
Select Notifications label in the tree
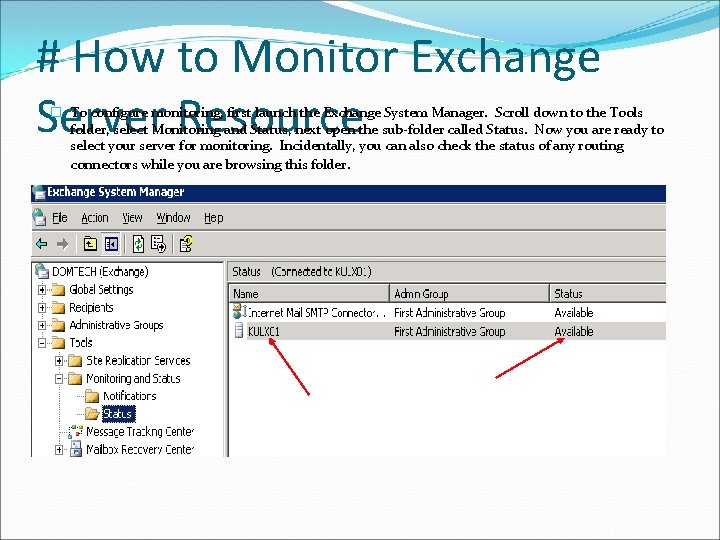tap(129, 396)
